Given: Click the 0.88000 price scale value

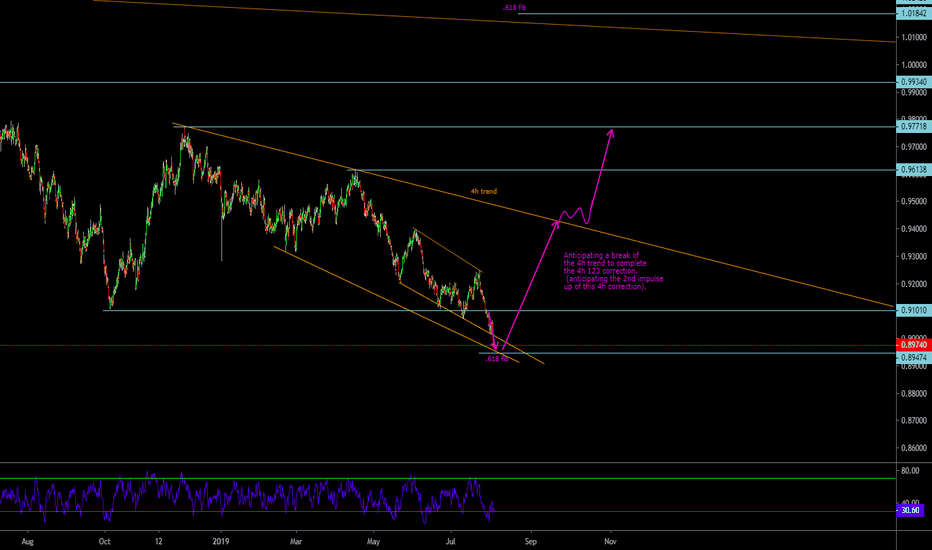Looking at the screenshot, I should coord(914,394).
